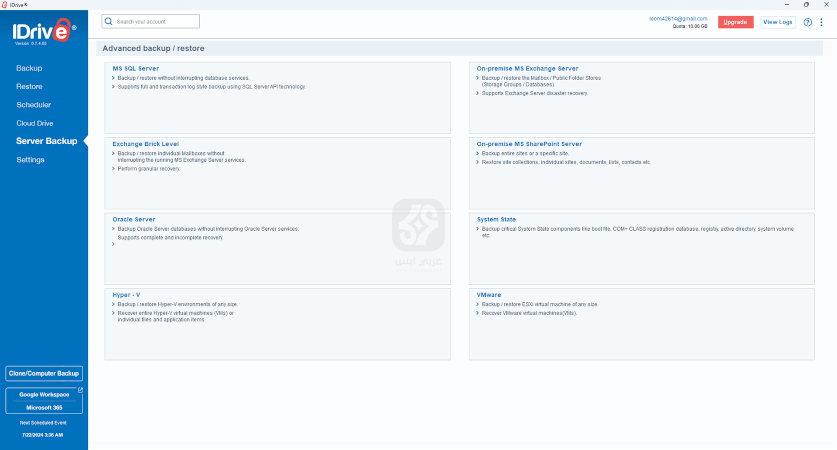Open Microsoft 365 backup
The image size is (837, 450).
[x=43, y=407]
